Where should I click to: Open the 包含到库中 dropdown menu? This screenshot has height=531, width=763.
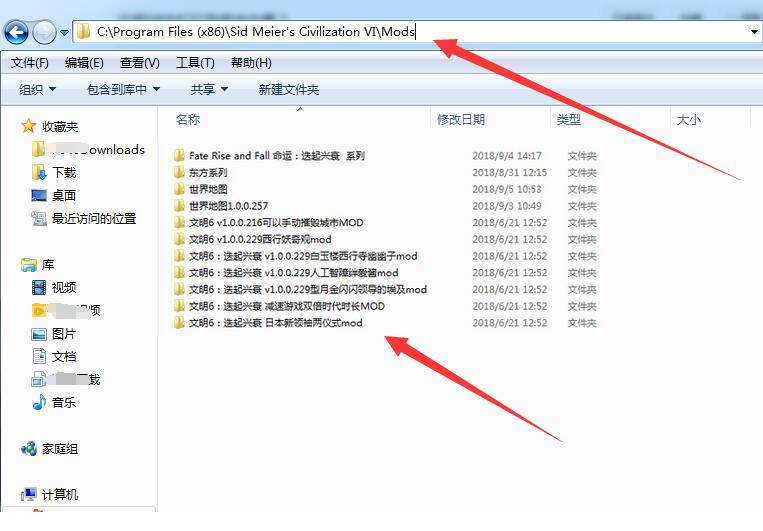(x=123, y=89)
